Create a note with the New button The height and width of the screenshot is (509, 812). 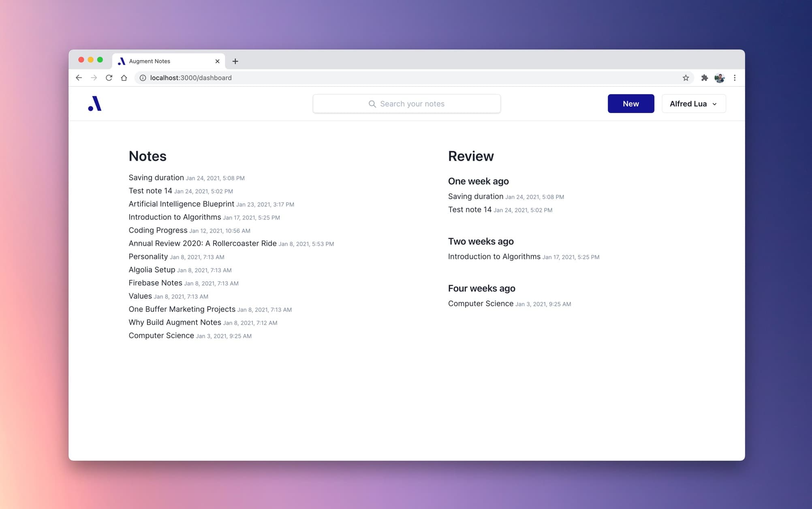[x=630, y=104]
